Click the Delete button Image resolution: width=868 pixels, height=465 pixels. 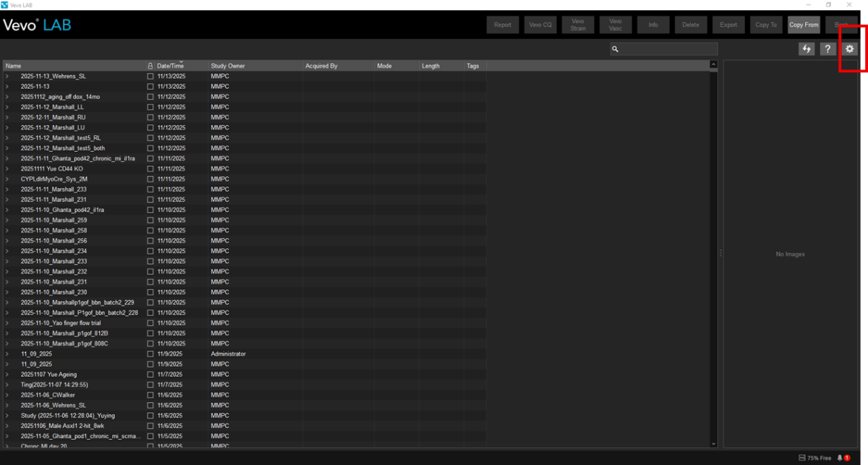(691, 25)
